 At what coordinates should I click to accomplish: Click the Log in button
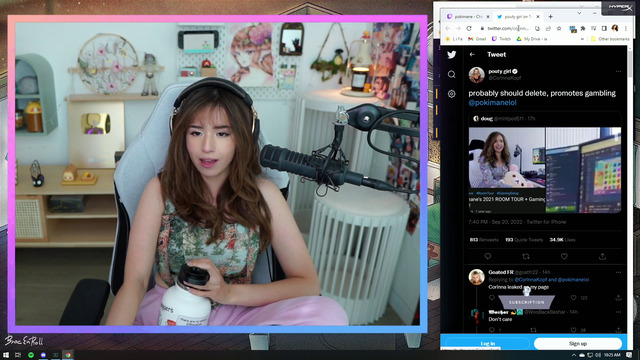click(x=487, y=344)
